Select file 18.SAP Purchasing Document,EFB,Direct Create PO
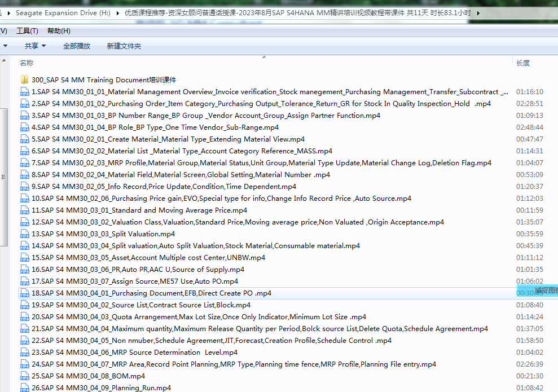The height and width of the screenshot is (392, 558). click(151, 293)
